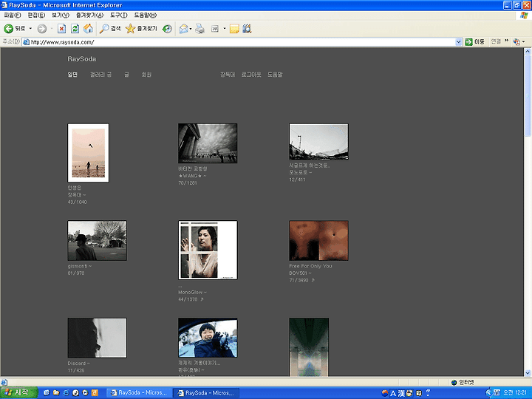Viewport: 532px width, 399px height.
Task: Click the MonoGlow author name
Action: [x=191, y=292]
